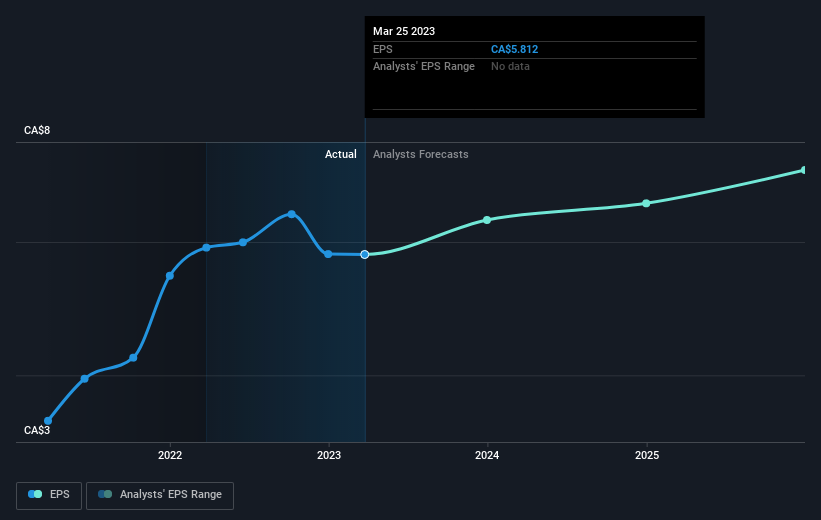Click the CA$5.812 EPS value in tooltip
Screen dimensions: 821x520
[514, 49]
